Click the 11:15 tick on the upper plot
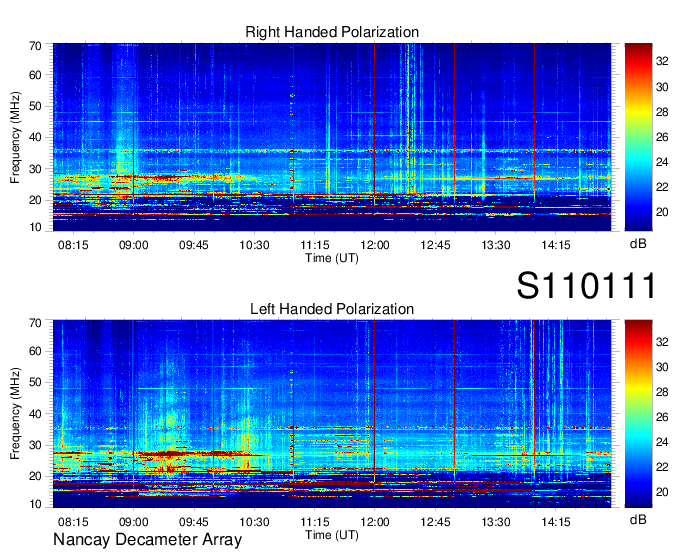Image resolution: width=680 pixels, height=552 pixels. 315,245
